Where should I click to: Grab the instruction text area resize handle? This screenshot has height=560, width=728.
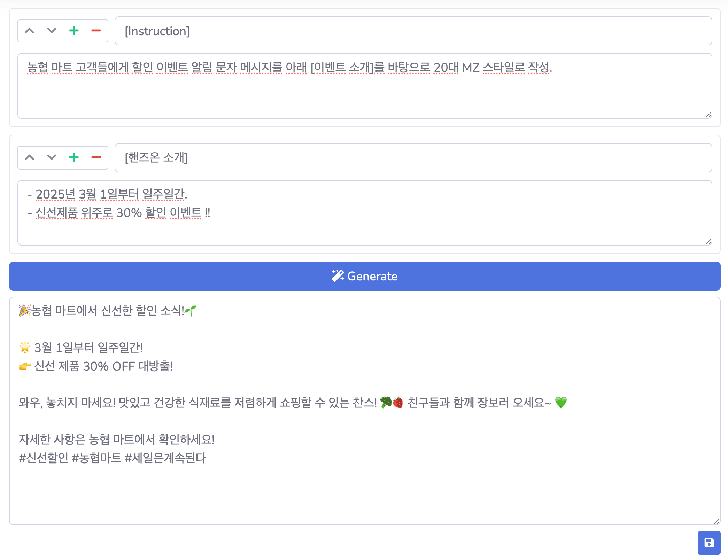(708, 115)
